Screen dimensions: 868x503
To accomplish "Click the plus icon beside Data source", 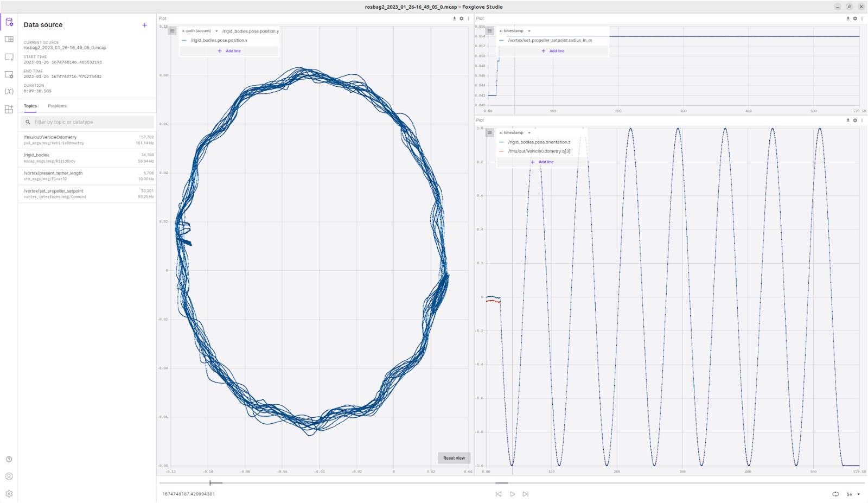I will 144,25.
